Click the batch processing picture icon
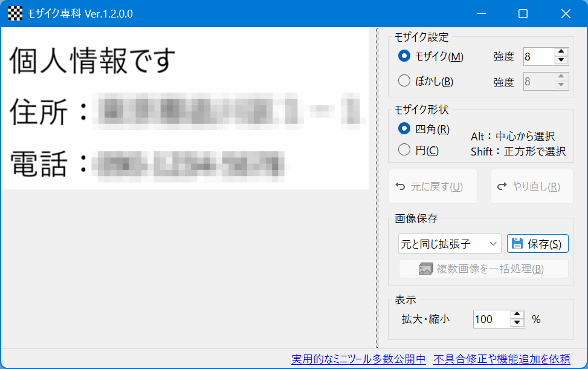Viewport: 588px width, 369px height. 426,269
